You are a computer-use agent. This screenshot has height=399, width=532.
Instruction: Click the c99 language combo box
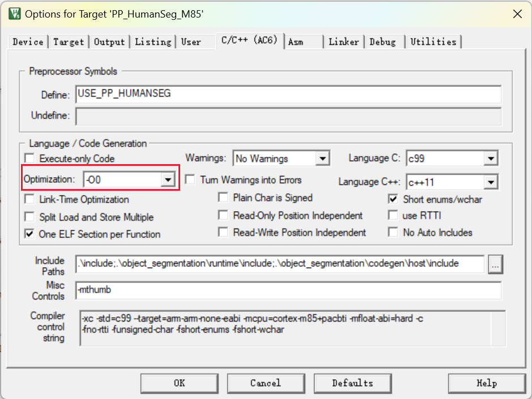[452, 158]
